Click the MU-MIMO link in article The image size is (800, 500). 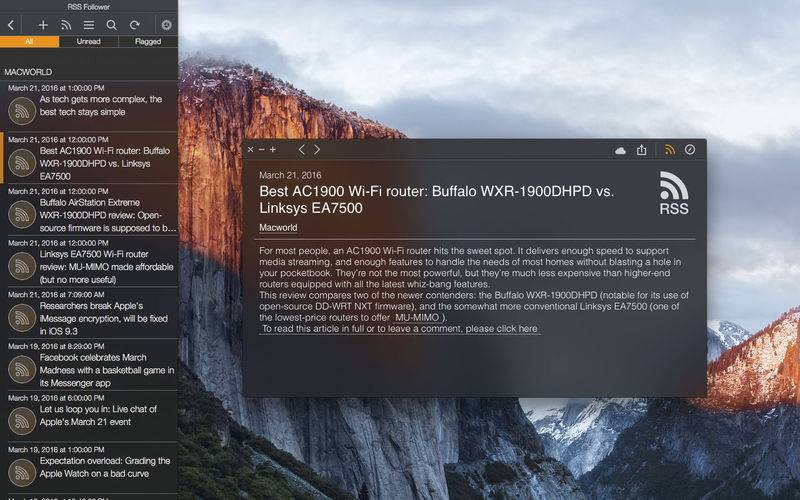coord(417,317)
